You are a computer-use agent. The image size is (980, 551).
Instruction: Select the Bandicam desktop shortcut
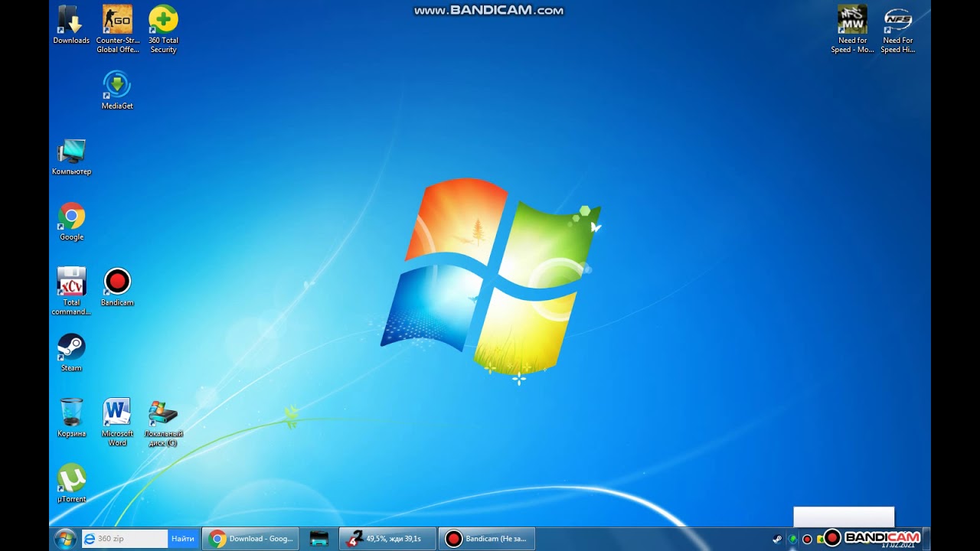click(117, 287)
